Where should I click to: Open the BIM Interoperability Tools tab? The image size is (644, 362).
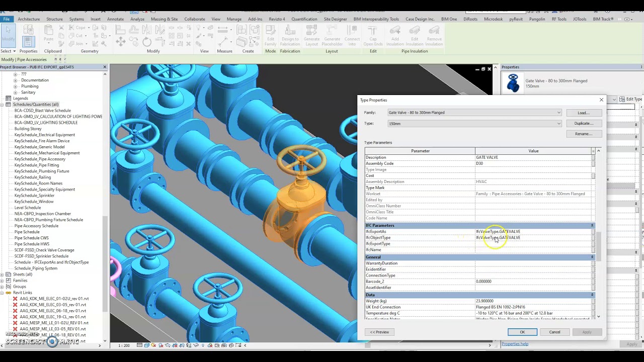point(376,19)
